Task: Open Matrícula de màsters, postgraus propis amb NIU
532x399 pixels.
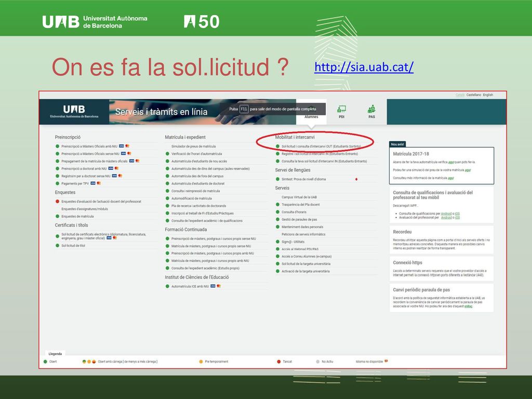Action: pos(210,261)
